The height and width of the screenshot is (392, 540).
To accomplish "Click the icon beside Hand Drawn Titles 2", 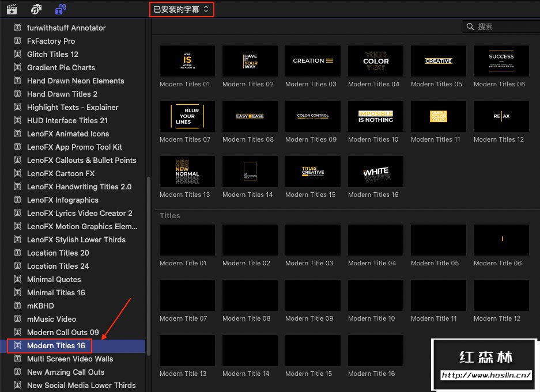I will point(17,94).
